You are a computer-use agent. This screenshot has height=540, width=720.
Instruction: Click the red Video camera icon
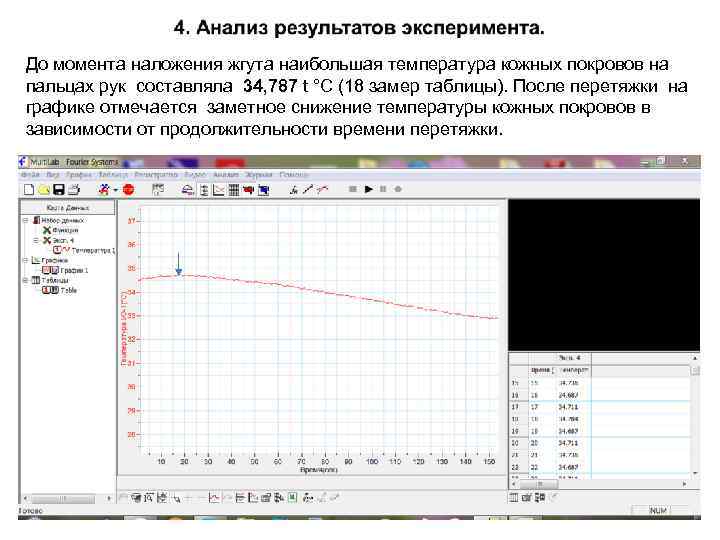click(x=248, y=190)
